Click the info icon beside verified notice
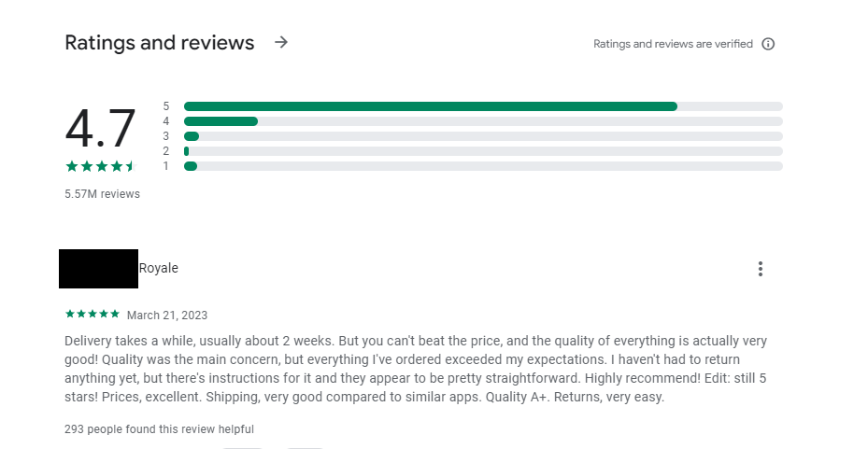868x449 pixels. [768, 44]
